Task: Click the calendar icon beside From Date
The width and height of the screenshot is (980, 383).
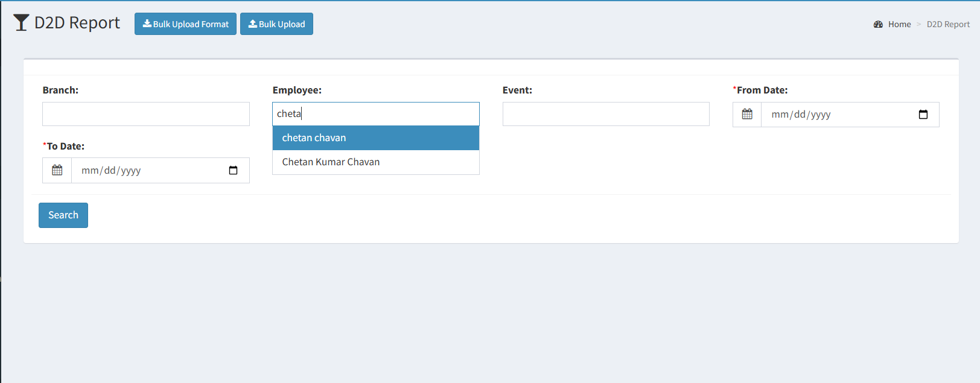Action: click(x=747, y=115)
